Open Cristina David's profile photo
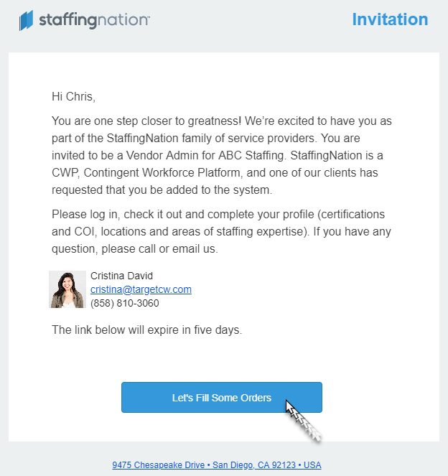 tap(67, 289)
